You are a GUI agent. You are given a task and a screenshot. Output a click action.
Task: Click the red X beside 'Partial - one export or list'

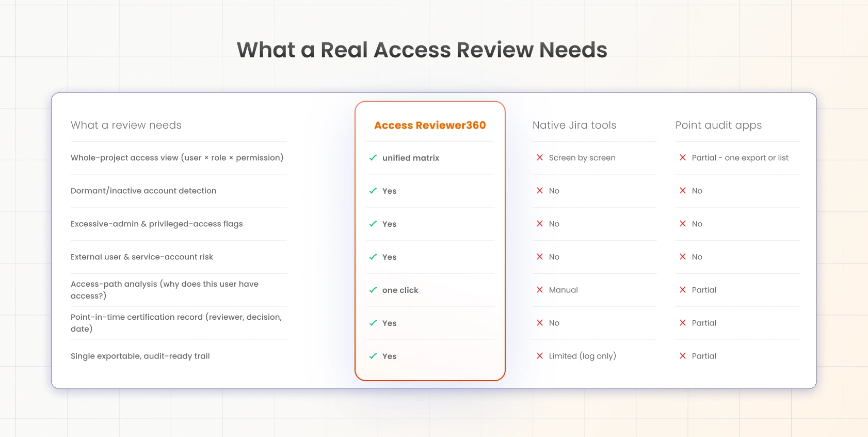(683, 158)
